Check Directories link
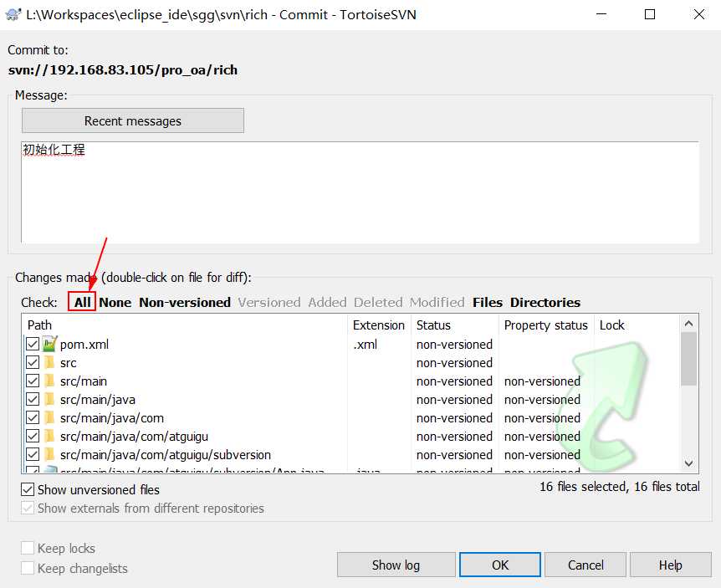Screen dimensions: 721x588 pyautogui.click(x=545, y=302)
